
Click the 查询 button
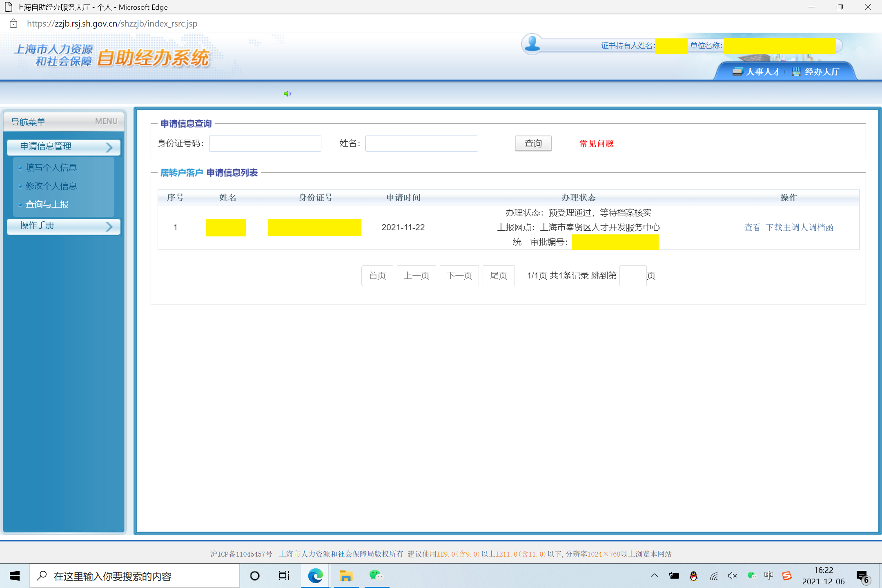click(533, 144)
